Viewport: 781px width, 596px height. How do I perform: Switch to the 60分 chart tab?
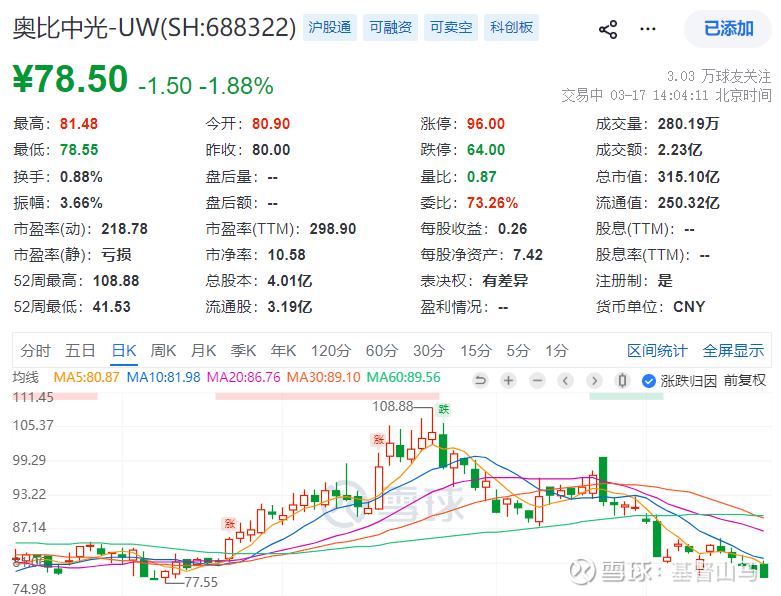[x=382, y=351]
